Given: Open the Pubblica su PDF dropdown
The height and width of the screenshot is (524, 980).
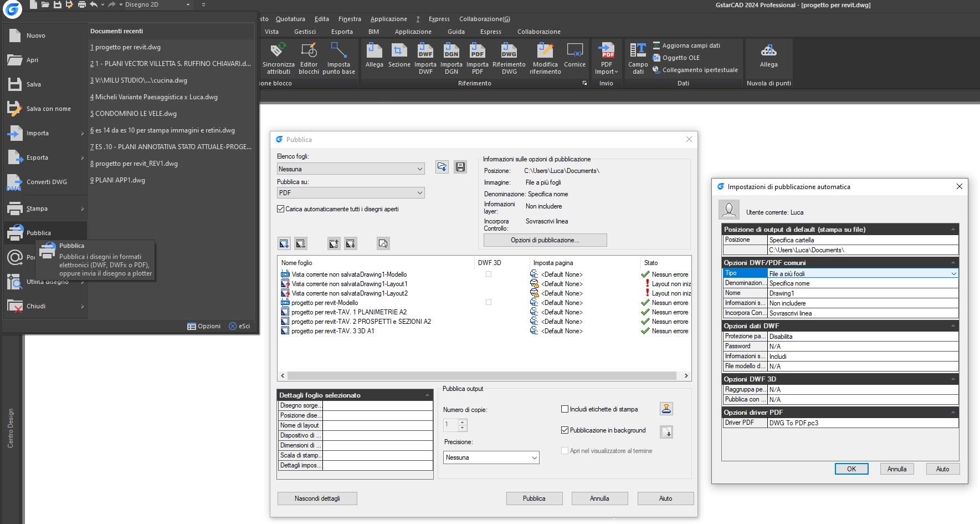Looking at the screenshot, I should (x=351, y=193).
